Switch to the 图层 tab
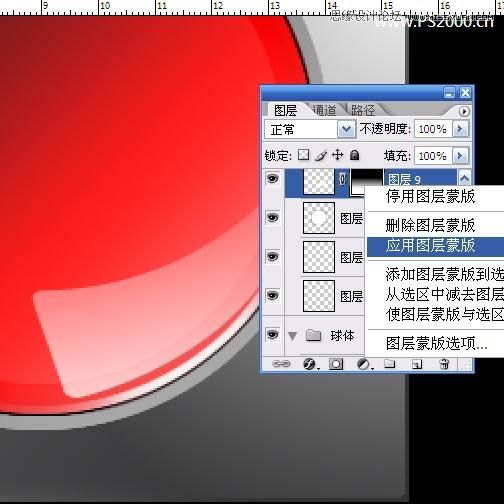This screenshot has height=504, width=504. point(285,110)
